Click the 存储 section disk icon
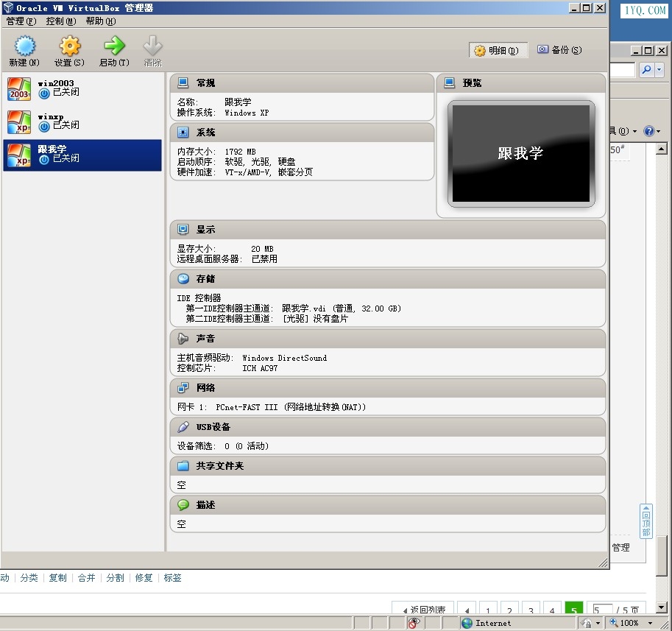The width and height of the screenshot is (672, 631). click(x=183, y=278)
